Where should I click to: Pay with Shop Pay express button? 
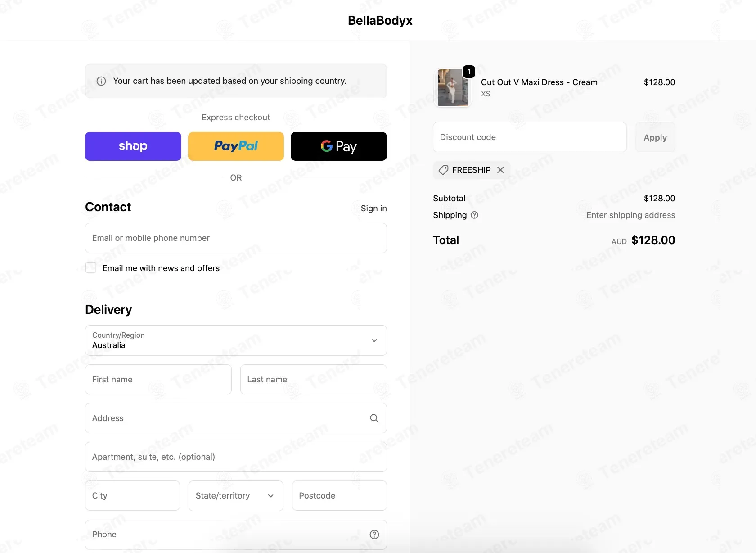[133, 146]
